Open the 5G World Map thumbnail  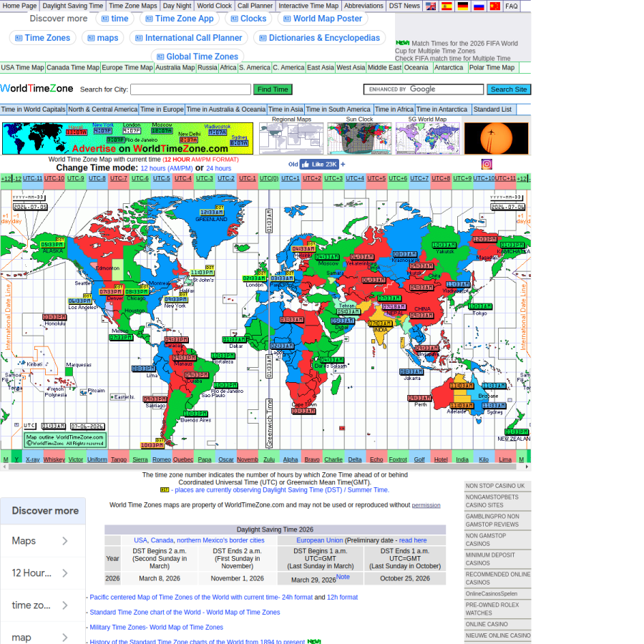(x=428, y=138)
